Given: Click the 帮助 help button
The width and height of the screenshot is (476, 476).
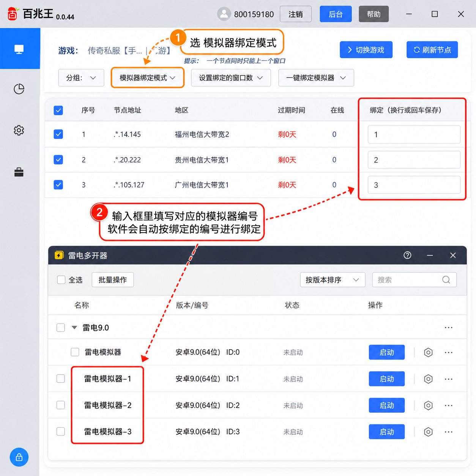Looking at the screenshot, I should point(374,14).
